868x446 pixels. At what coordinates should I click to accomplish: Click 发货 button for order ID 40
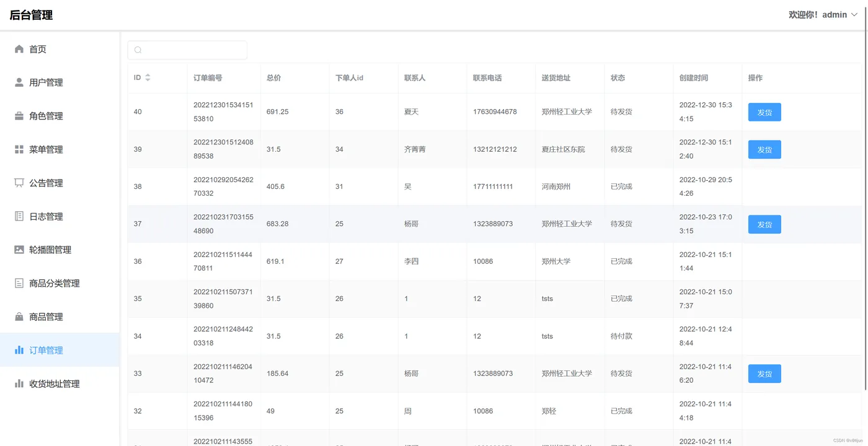click(764, 112)
